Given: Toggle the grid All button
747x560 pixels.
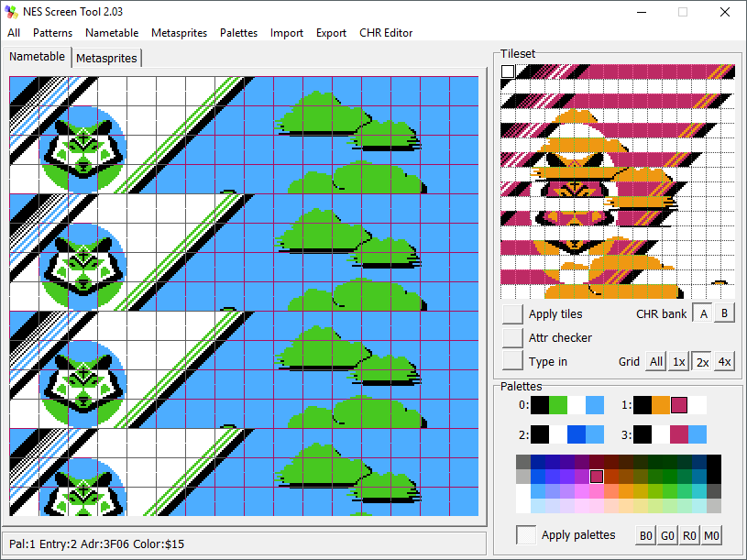Looking at the screenshot, I should point(655,361).
